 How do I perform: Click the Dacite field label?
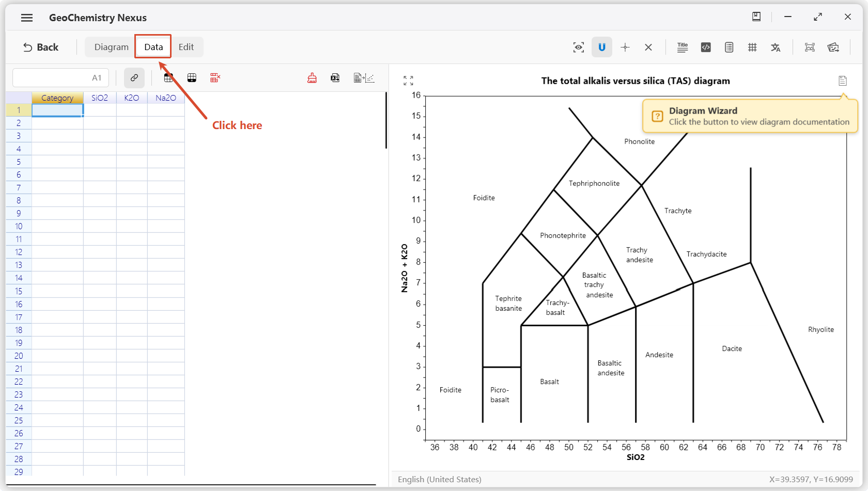coord(732,349)
